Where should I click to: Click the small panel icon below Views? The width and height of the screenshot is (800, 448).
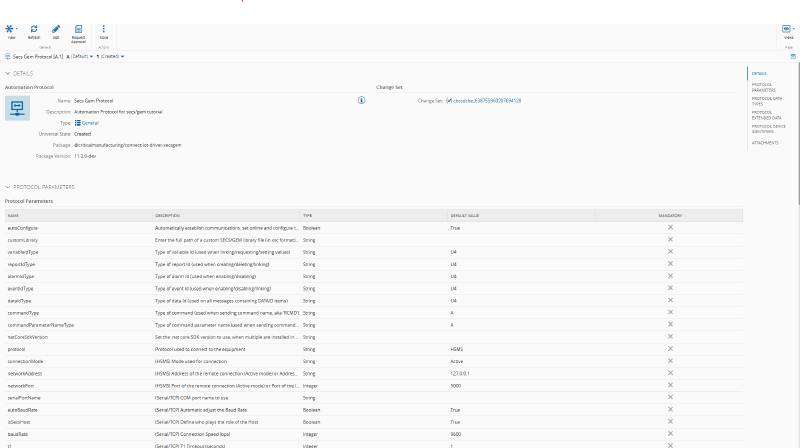793,57
